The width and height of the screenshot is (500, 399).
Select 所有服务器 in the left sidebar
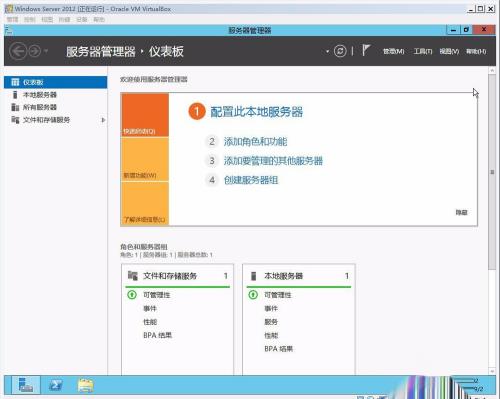pyautogui.click(x=55, y=107)
